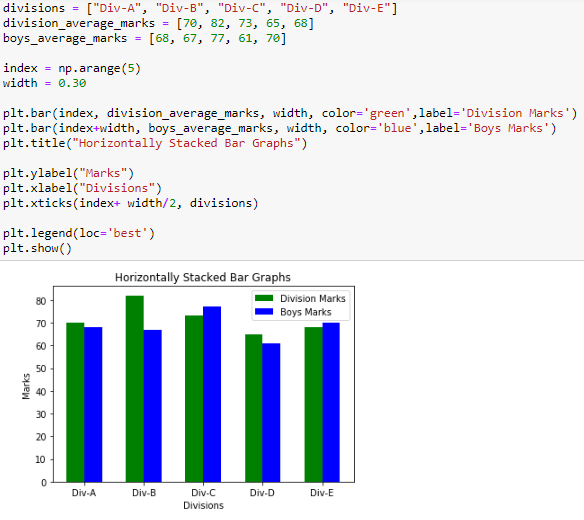
Task: Select the "Div-E" string in divisions list
Action: pos(366,8)
